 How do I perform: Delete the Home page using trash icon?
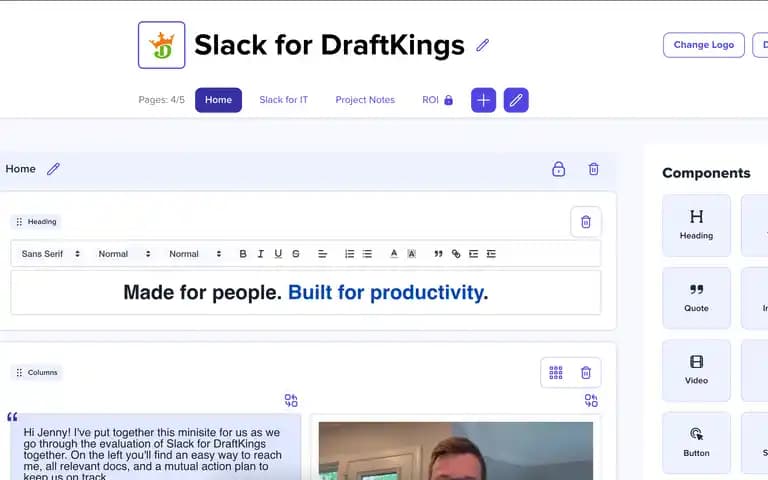[x=594, y=169]
